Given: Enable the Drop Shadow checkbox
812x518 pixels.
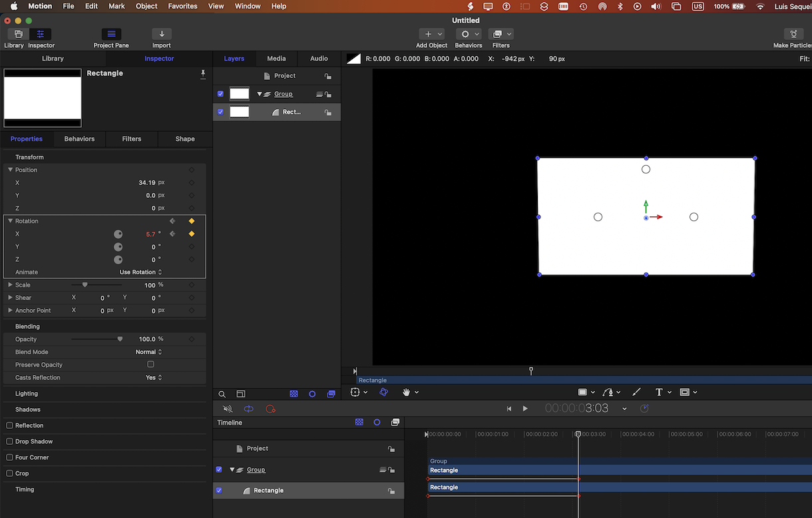Looking at the screenshot, I should [9, 441].
